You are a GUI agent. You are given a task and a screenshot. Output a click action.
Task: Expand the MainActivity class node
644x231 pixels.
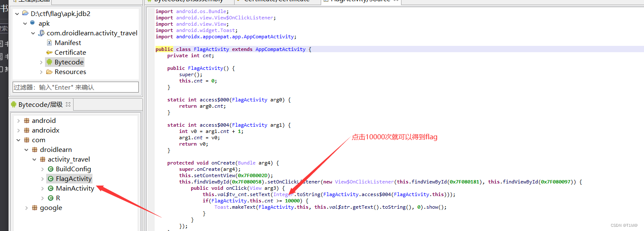(x=42, y=188)
